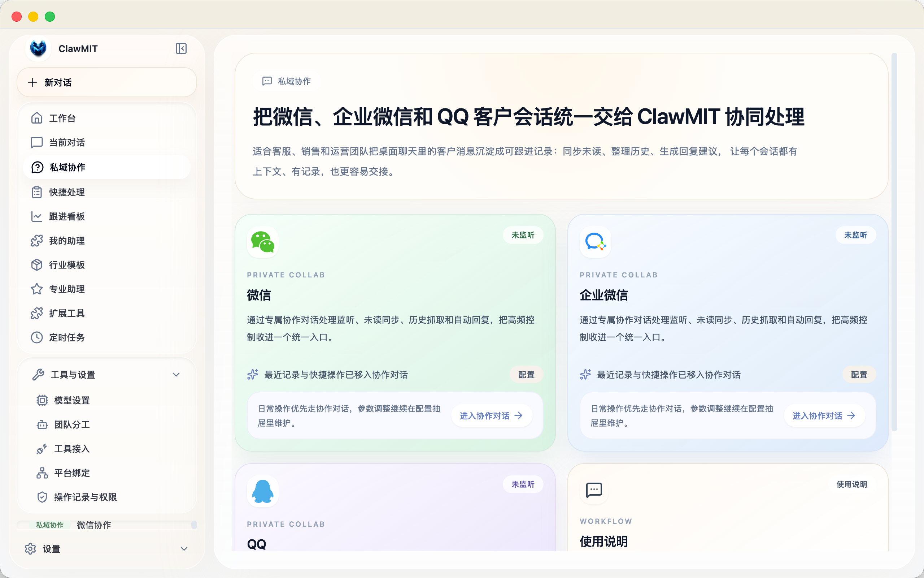
Task: Click 未监听 badge on QQ card
Action: (x=523, y=484)
